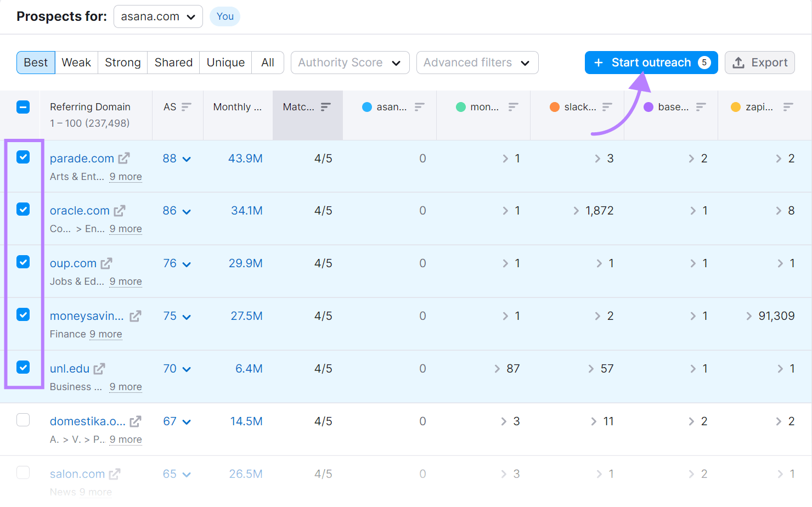The width and height of the screenshot is (812, 507).
Task: Click the Export button
Action: point(760,63)
